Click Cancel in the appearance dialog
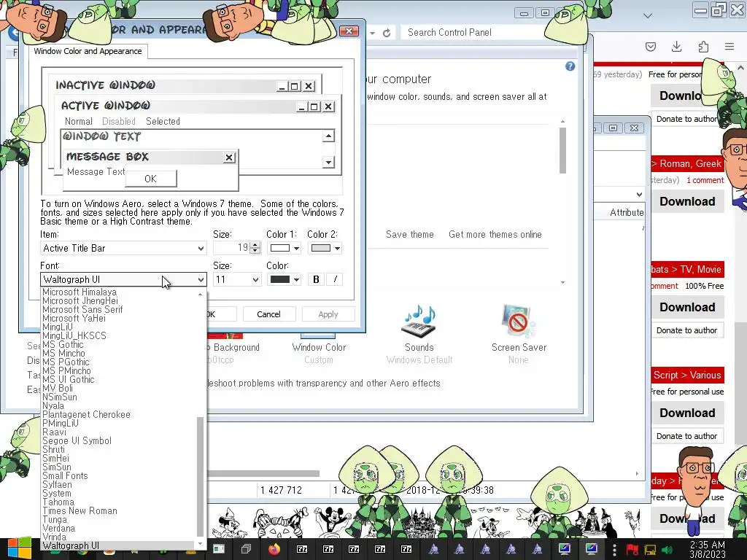747x560 pixels. click(x=269, y=314)
